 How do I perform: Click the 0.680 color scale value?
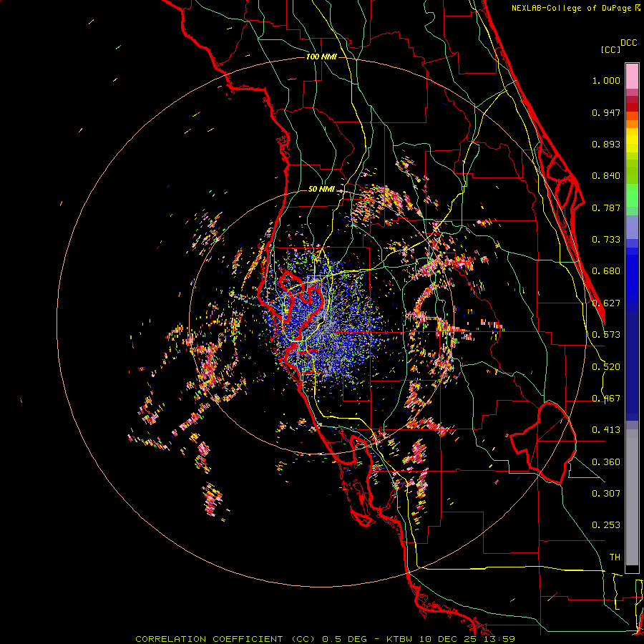point(606,271)
